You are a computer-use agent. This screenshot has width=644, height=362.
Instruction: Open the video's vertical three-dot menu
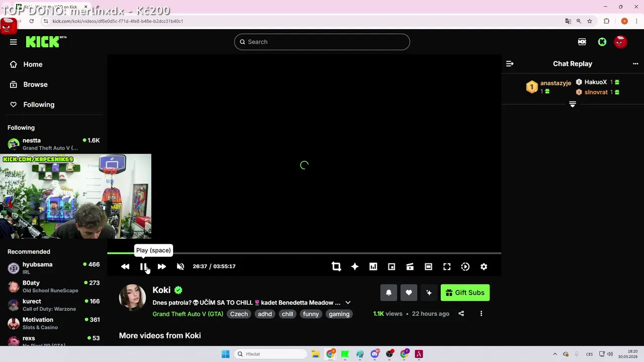481,314
